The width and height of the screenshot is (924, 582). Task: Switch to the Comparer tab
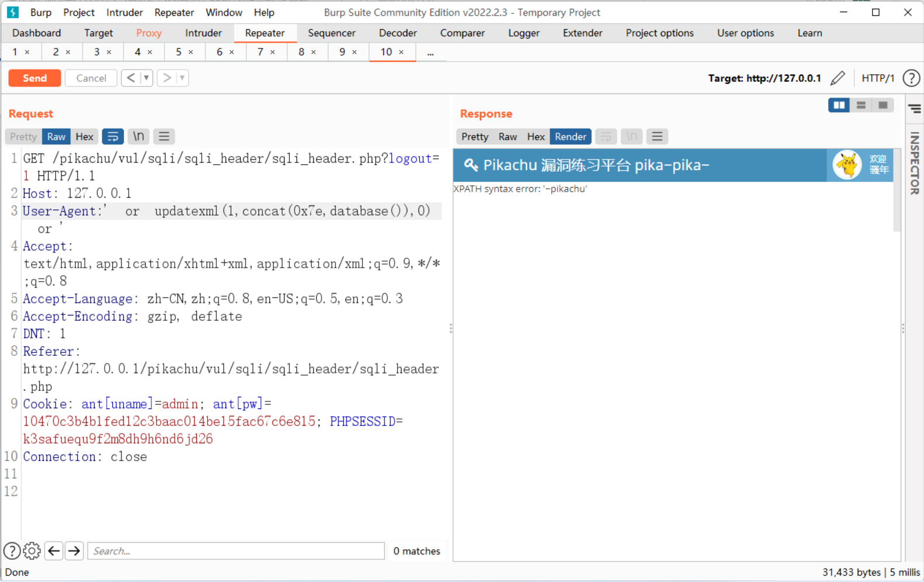click(462, 33)
